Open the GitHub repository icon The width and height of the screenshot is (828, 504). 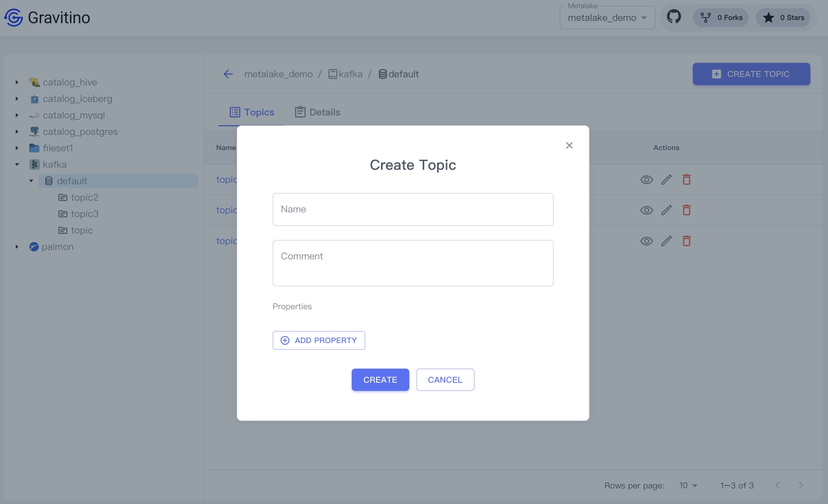[673, 17]
